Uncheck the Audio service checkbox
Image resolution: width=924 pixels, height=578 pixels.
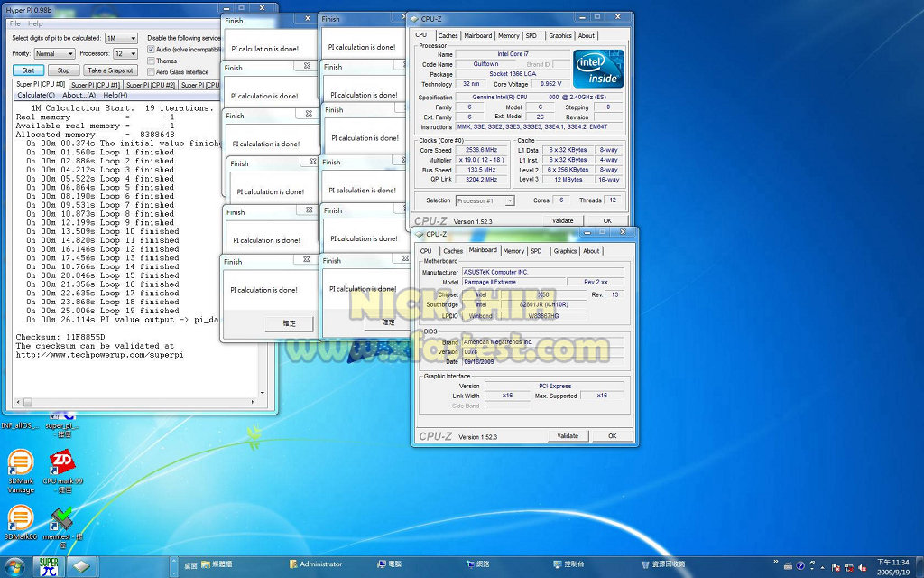click(x=151, y=50)
